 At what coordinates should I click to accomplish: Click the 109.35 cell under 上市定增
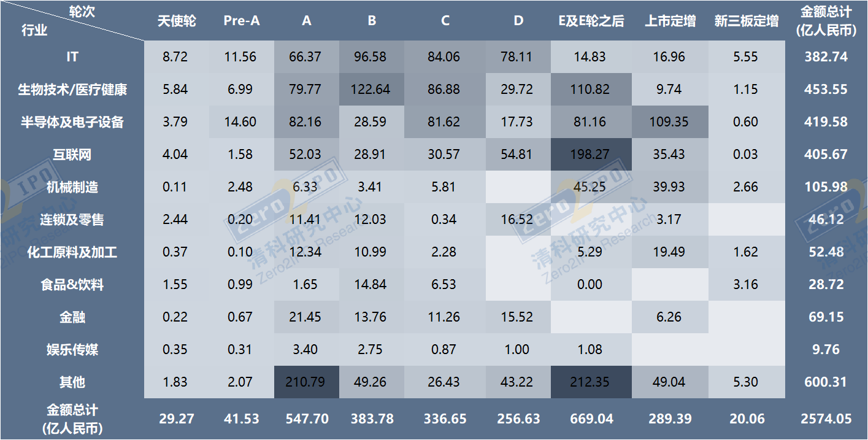coord(670,122)
